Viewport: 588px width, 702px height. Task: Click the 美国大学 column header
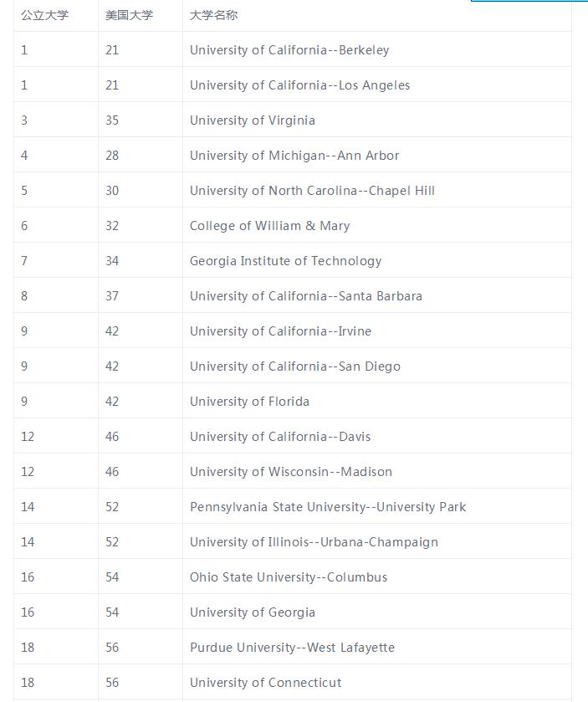(x=130, y=15)
